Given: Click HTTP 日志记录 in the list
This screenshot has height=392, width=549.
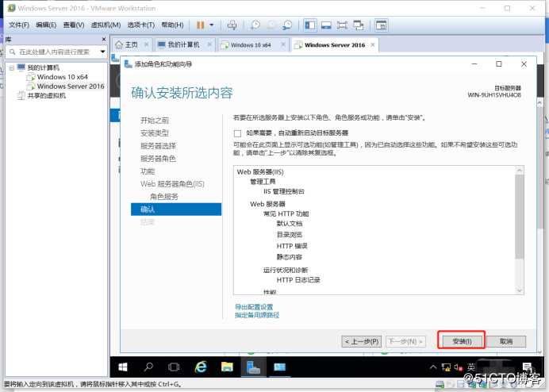Looking at the screenshot, I should click(x=298, y=280).
